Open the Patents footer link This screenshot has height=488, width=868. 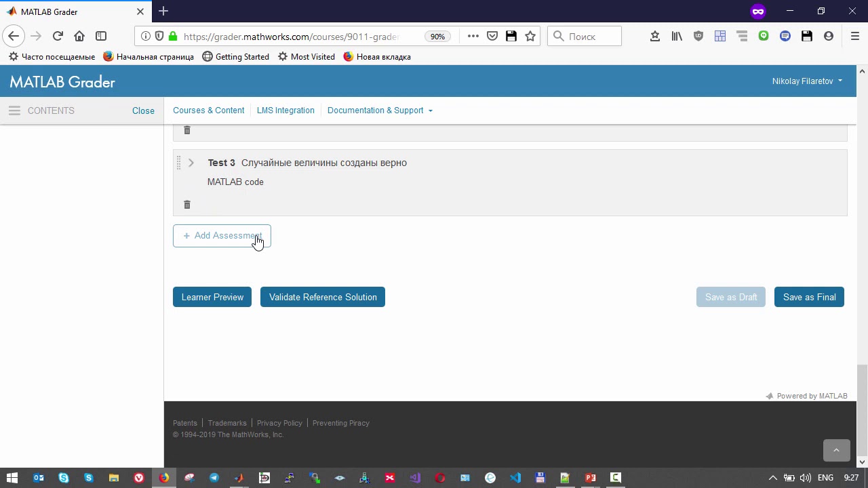(185, 423)
